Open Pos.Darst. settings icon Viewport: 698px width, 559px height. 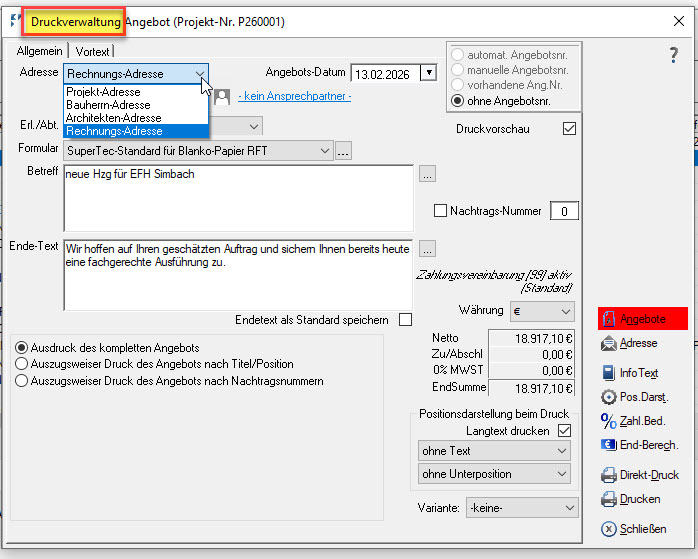[x=609, y=396]
